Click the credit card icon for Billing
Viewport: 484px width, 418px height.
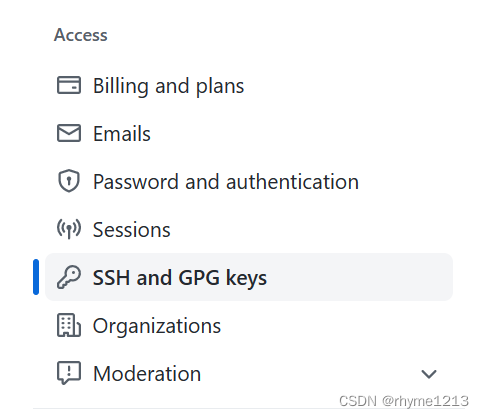[x=69, y=85]
